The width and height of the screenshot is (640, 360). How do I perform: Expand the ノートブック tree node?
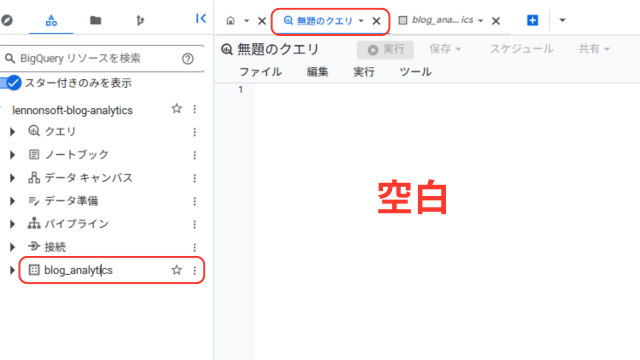coord(12,155)
